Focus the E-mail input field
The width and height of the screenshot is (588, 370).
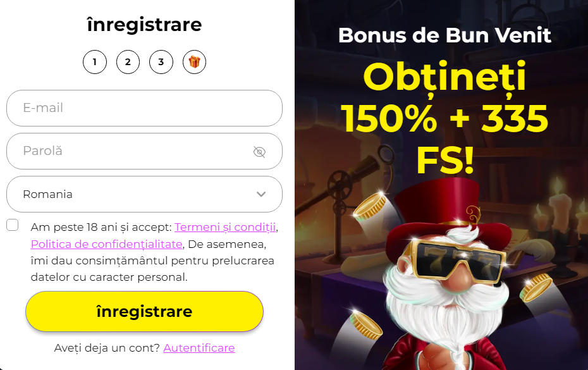pyautogui.click(x=144, y=108)
